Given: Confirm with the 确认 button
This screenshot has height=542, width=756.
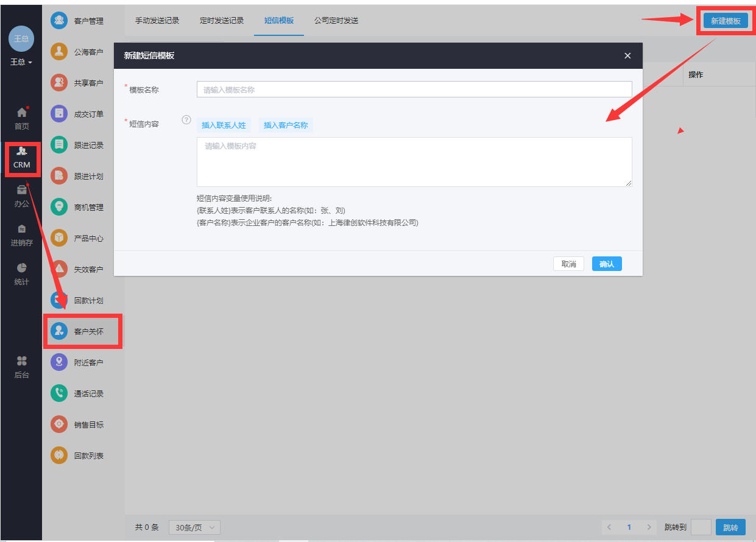Looking at the screenshot, I should click(x=607, y=264).
